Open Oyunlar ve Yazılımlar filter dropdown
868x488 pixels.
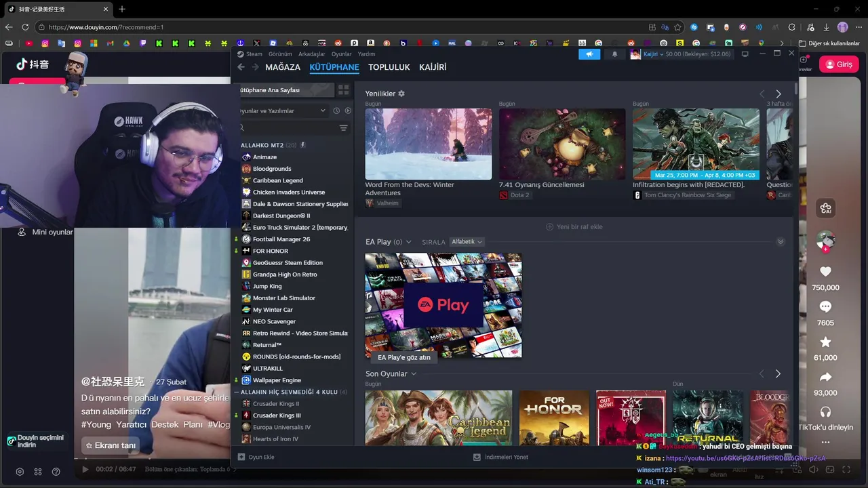[x=282, y=110]
